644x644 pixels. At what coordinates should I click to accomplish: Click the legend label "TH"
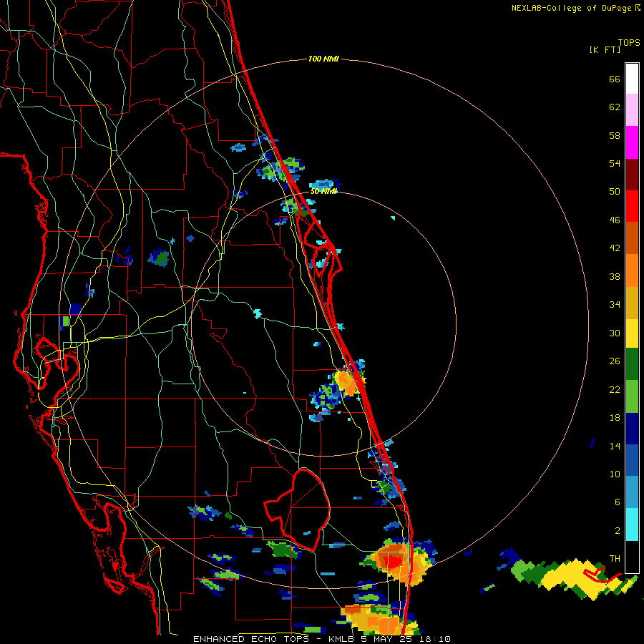pos(615,559)
